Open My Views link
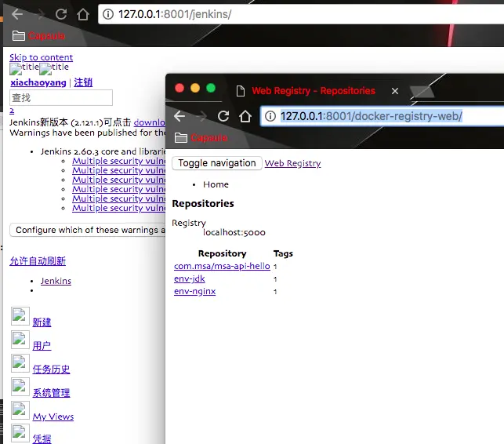 pyautogui.click(x=53, y=417)
